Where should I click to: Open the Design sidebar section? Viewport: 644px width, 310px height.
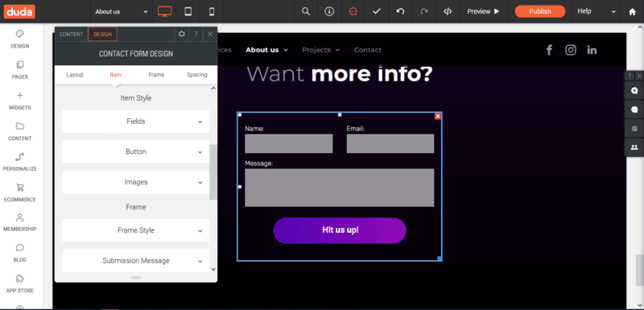point(19,39)
